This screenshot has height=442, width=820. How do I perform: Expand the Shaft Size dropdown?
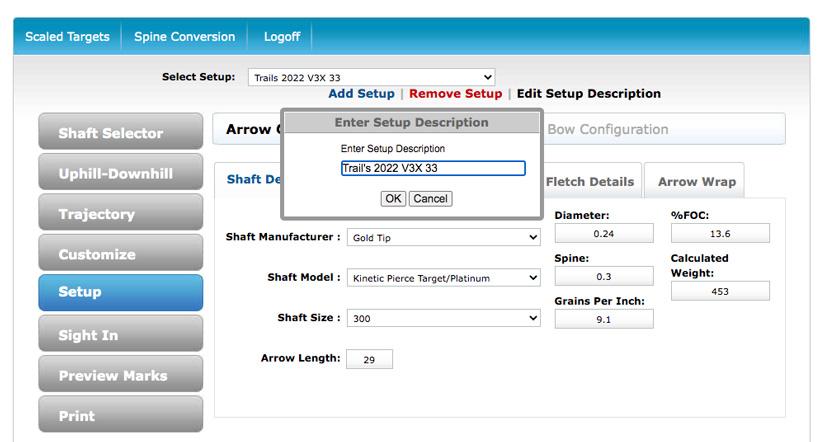point(443,318)
